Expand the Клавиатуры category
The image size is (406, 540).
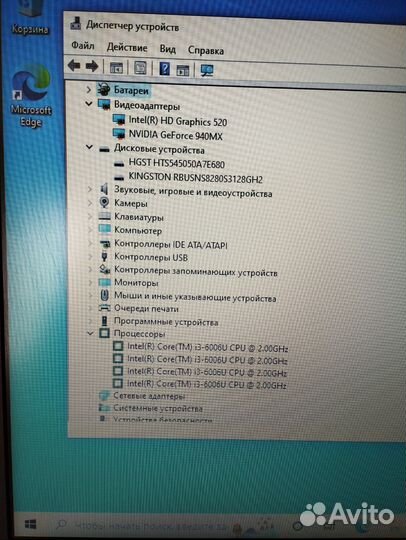(x=90, y=216)
